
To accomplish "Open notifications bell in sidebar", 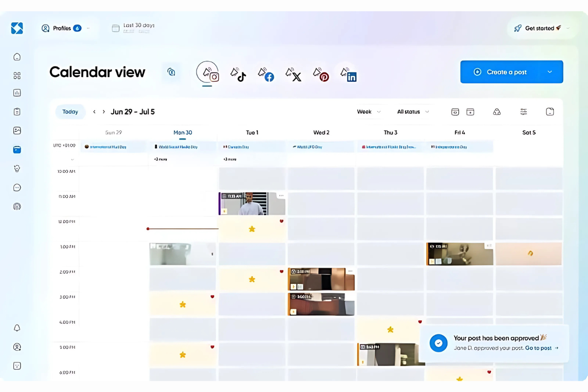I will click(17, 328).
